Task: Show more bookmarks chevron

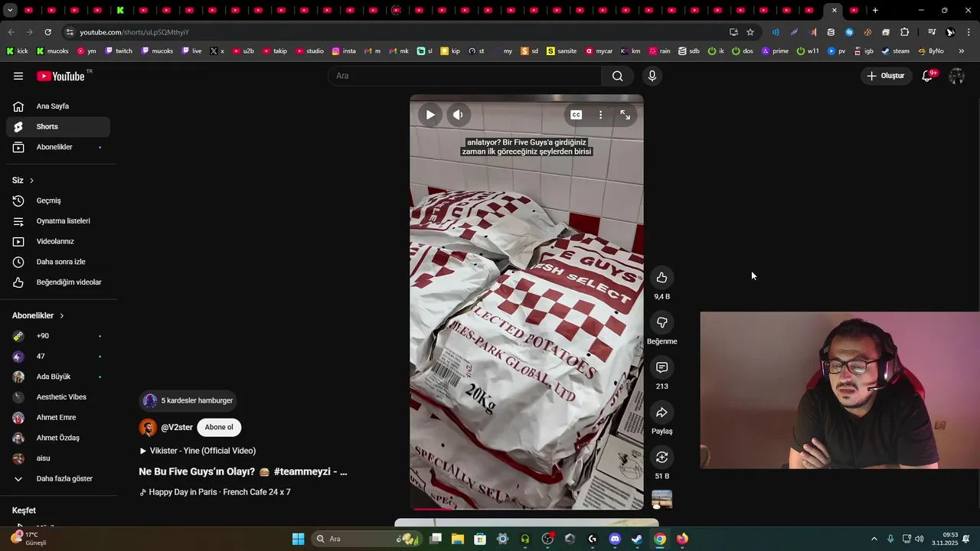Action: [x=962, y=51]
